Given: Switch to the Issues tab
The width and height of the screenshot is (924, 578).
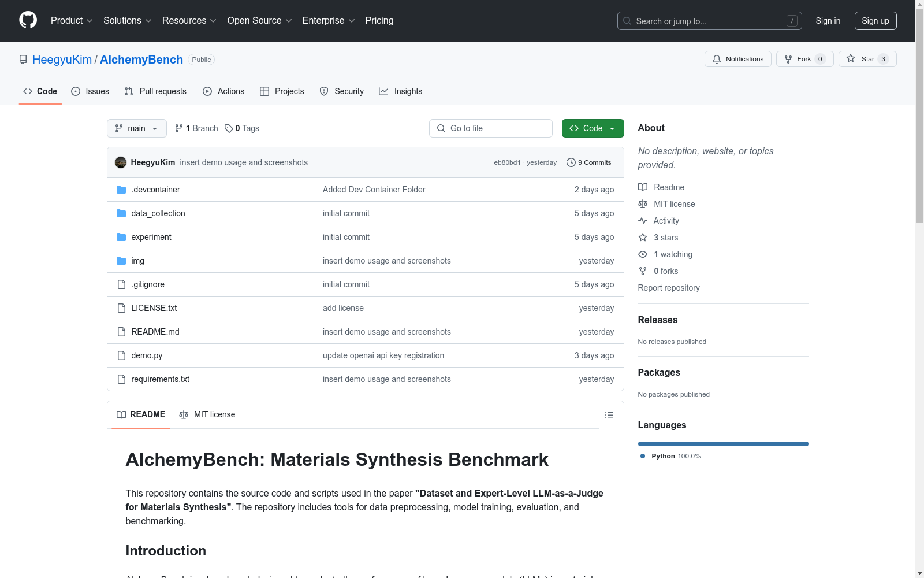Looking at the screenshot, I should tap(90, 91).
